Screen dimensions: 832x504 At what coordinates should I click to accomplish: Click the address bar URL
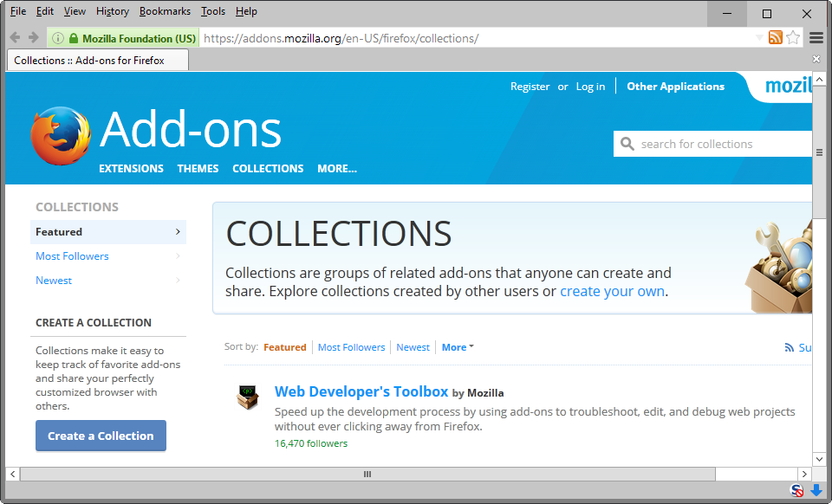click(341, 38)
